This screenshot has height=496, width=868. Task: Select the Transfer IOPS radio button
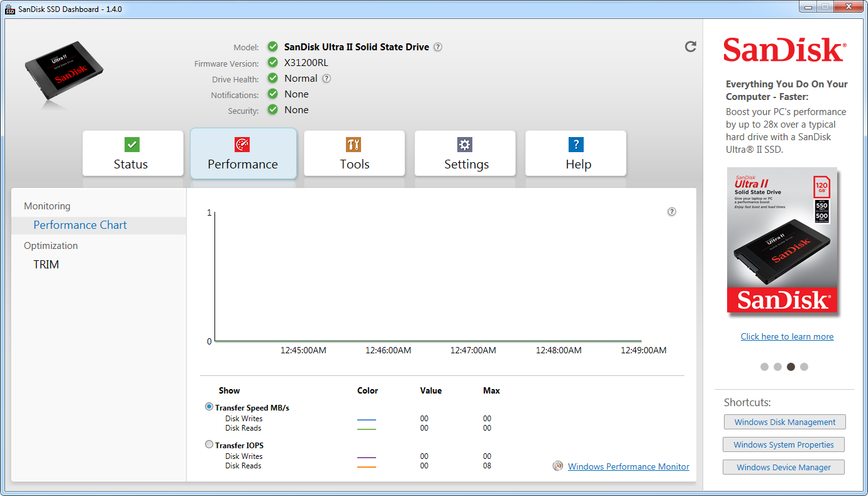(x=209, y=444)
